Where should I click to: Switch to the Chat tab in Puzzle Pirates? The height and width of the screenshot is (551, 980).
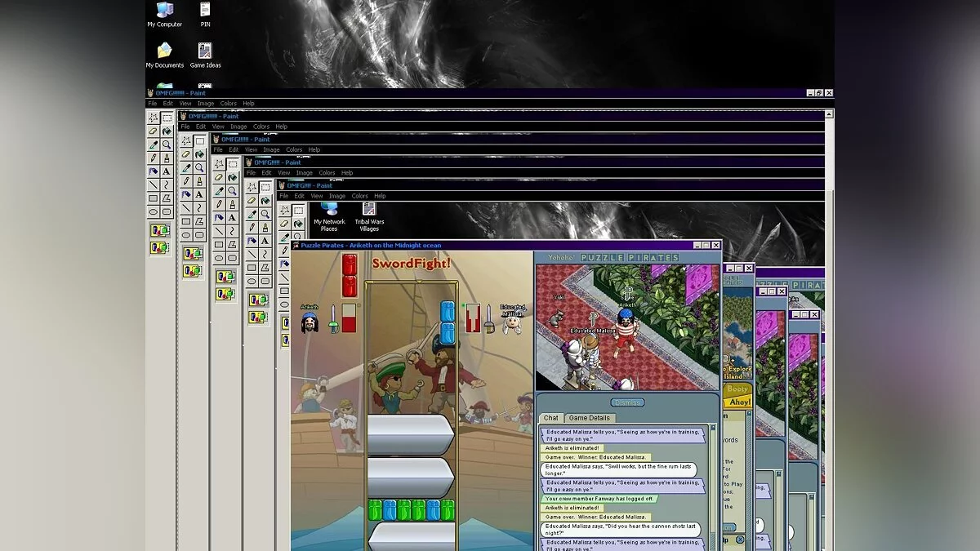coord(551,418)
